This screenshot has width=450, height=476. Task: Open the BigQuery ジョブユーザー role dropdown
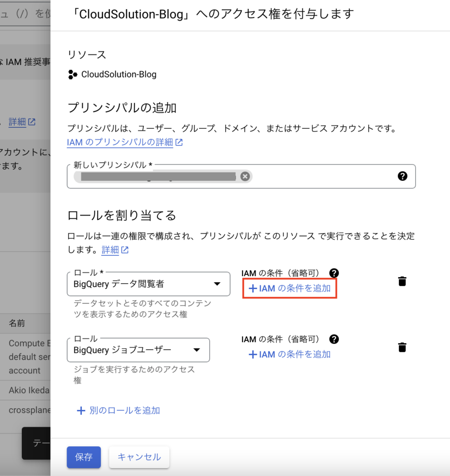pyautogui.click(x=138, y=350)
